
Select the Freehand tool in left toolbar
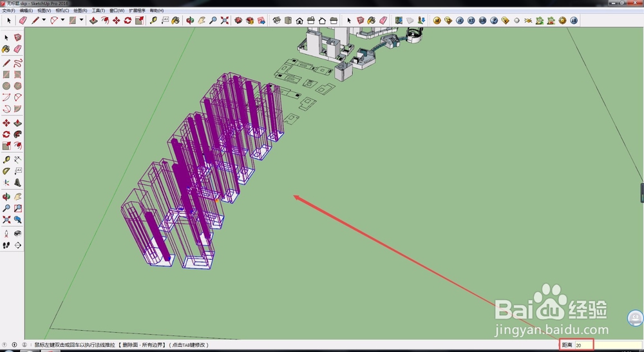pyautogui.click(x=17, y=63)
